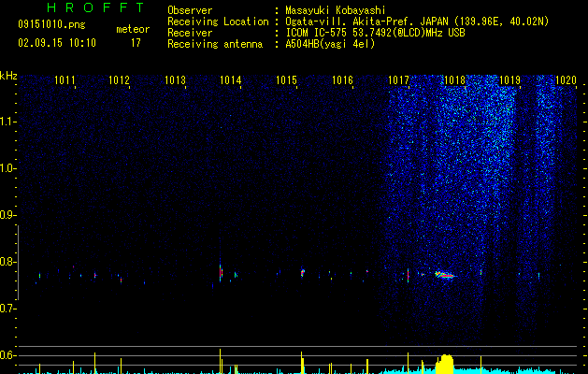Click the 0.9 kHz frequency label
The image size is (588, 374).
coord(7,215)
